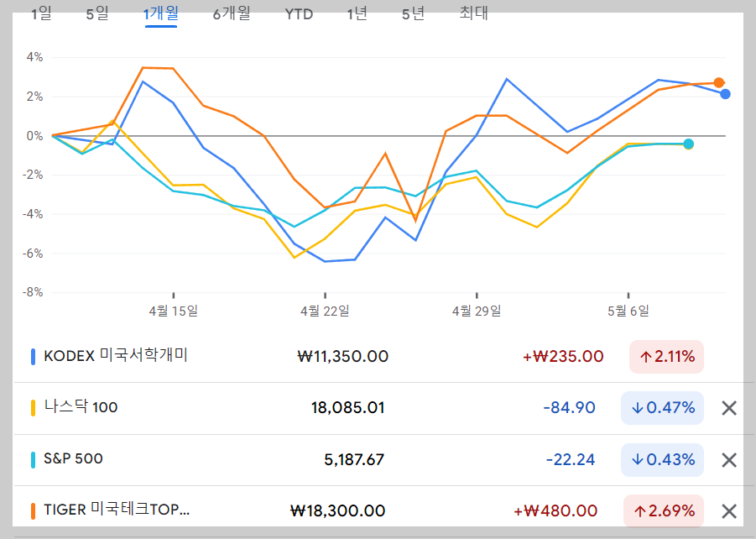The image size is (756, 539).
Task: Select the 5년 range tab
Action: click(413, 13)
